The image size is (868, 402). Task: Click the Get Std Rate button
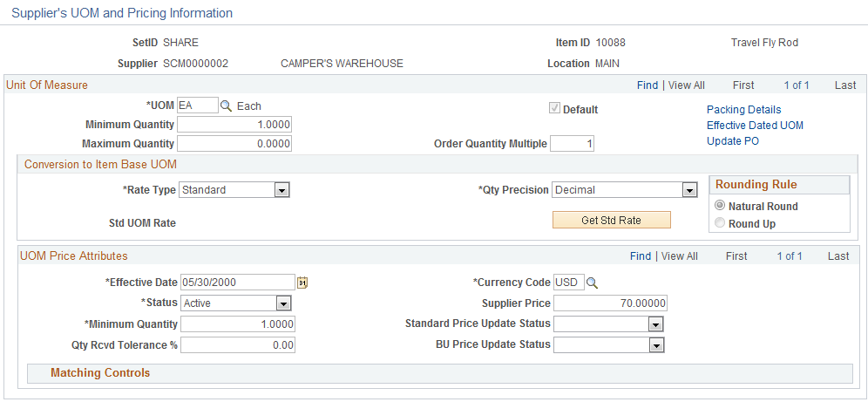611,220
